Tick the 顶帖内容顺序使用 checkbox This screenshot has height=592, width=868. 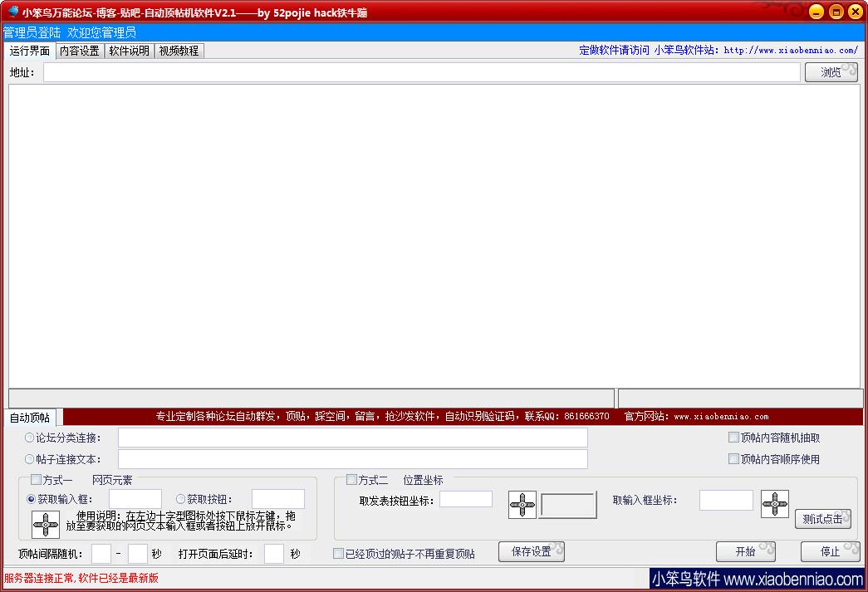tap(733, 459)
